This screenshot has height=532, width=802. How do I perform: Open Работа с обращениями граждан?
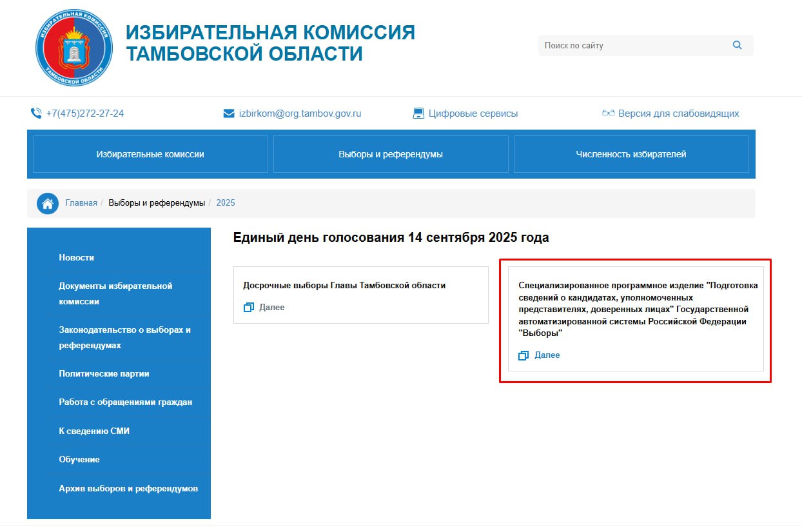click(126, 402)
